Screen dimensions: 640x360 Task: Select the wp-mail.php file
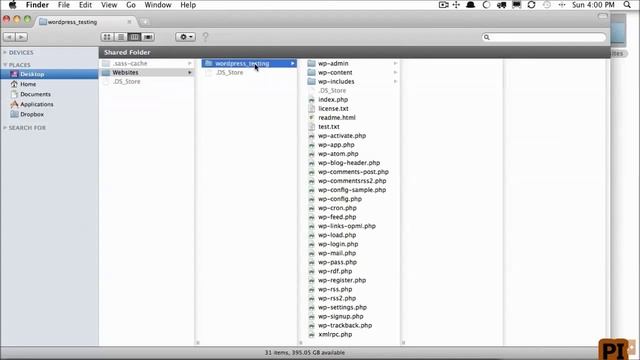[337, 253]
